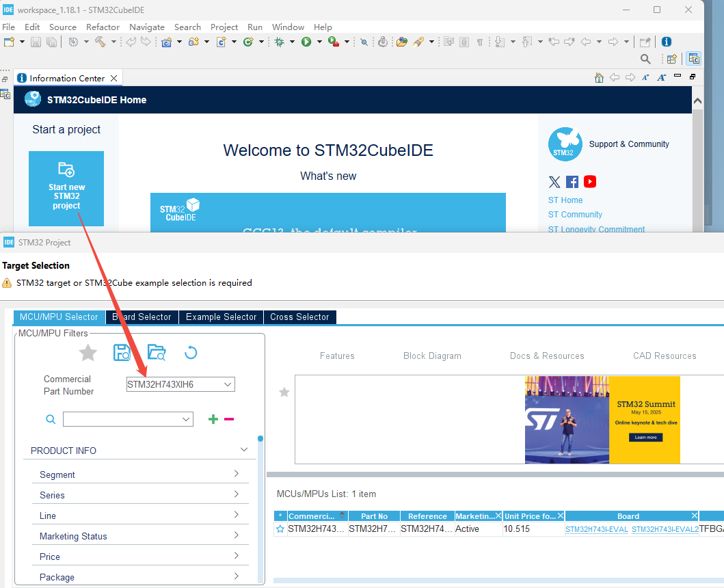Click the pink minus remove filter icon

coord(229,419)
